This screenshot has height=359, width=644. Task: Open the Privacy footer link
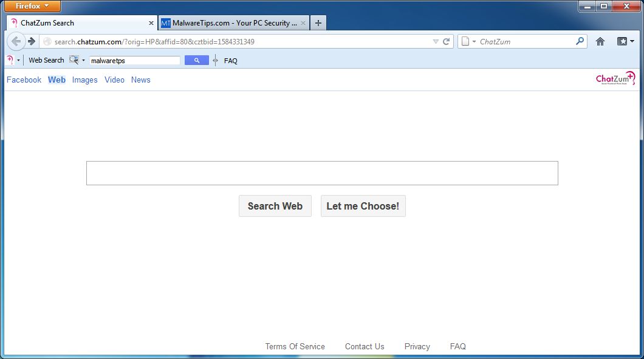(417, 346)
